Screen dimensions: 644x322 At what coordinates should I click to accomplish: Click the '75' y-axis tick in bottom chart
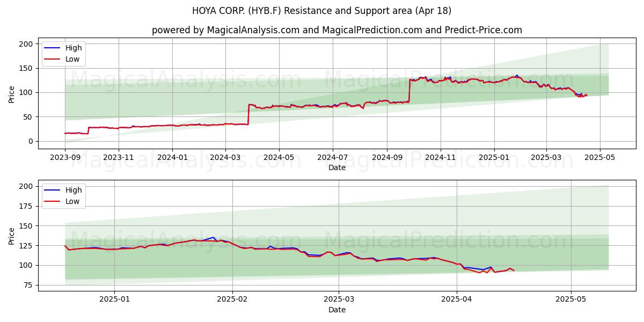click(28, 285)
